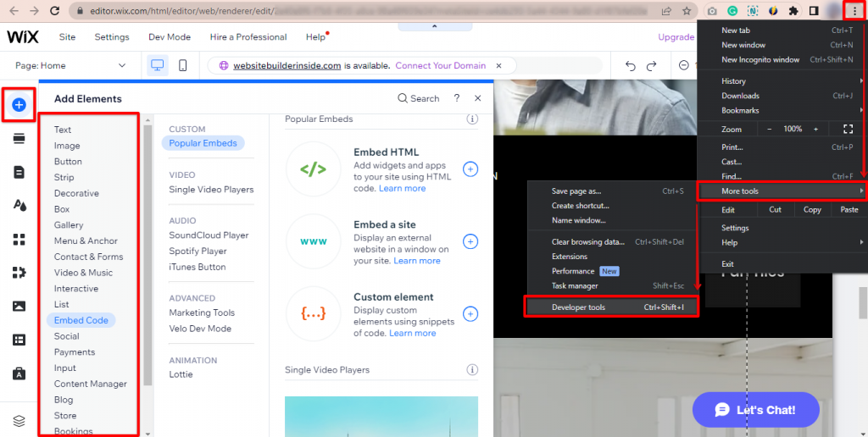Screen dimensions: 868x437
Task: Toggle fullscreen from the Chrome Zoom row
Action: point(848,129)
